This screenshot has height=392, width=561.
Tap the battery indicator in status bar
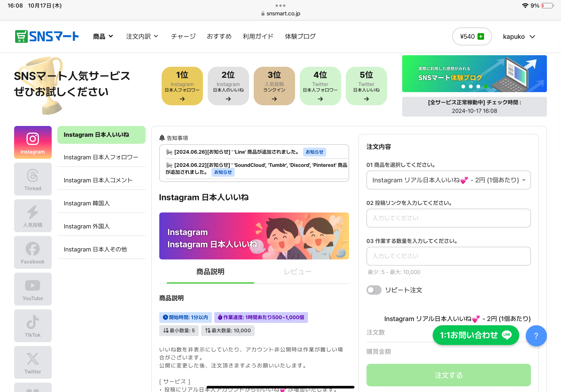(x=548, y=6)
